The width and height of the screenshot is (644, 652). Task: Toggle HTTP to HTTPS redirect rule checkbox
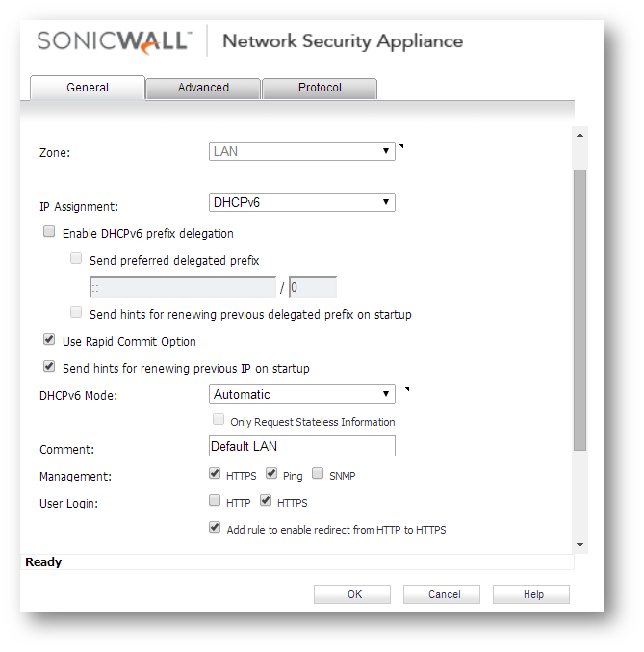[215, 527]
